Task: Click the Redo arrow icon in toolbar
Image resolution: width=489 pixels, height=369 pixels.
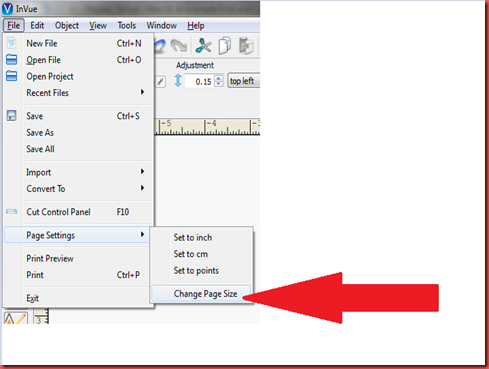Action: point(179,46)
